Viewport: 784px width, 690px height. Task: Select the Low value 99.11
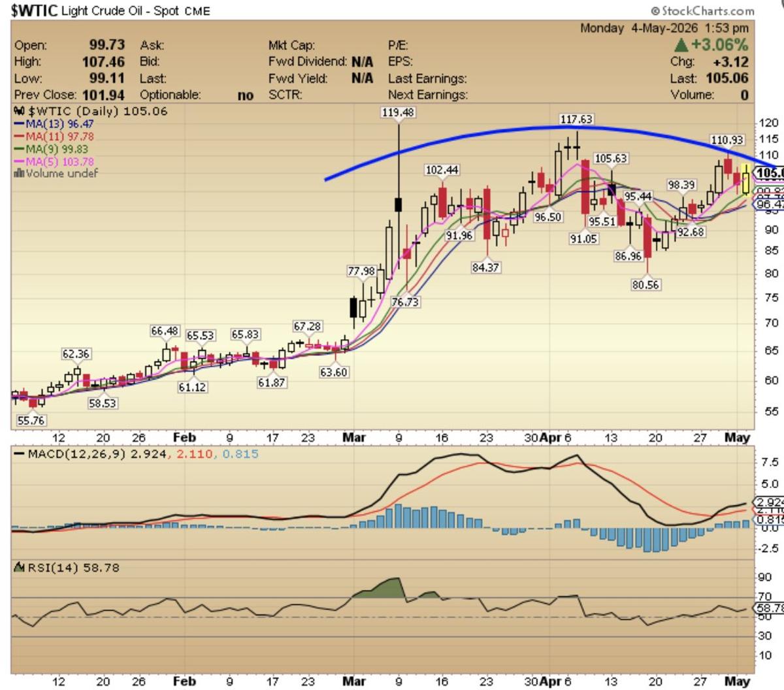[x=106, y=78]
